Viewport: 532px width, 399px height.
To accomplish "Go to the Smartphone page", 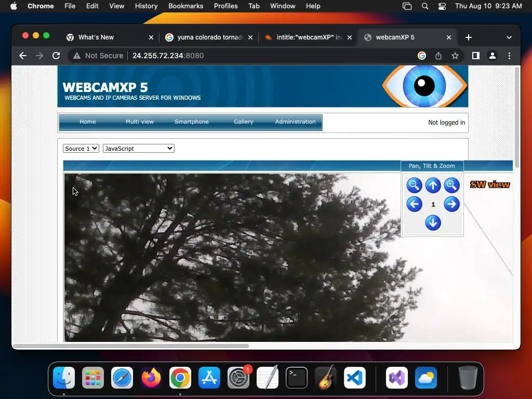I will pos(191,122).
